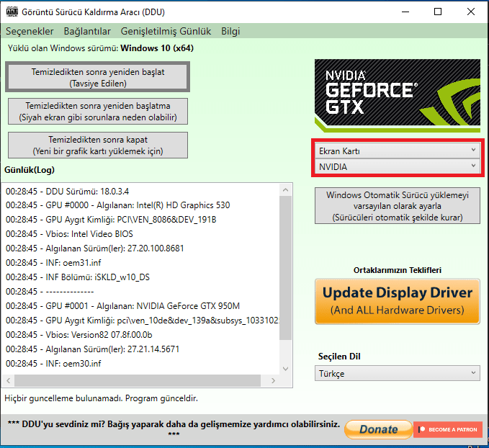Open the Bağlantılar menu
This screenshot has width=489, height=448.
click(87, 31)
